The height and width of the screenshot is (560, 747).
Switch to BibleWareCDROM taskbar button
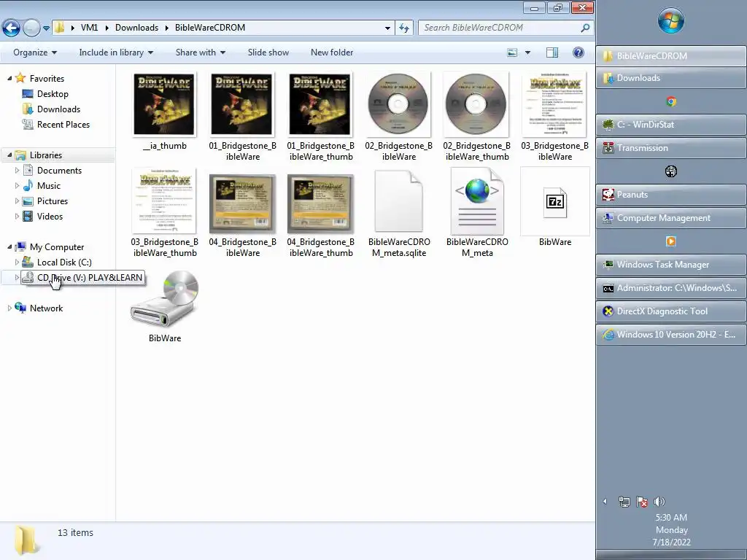point(671,55)
